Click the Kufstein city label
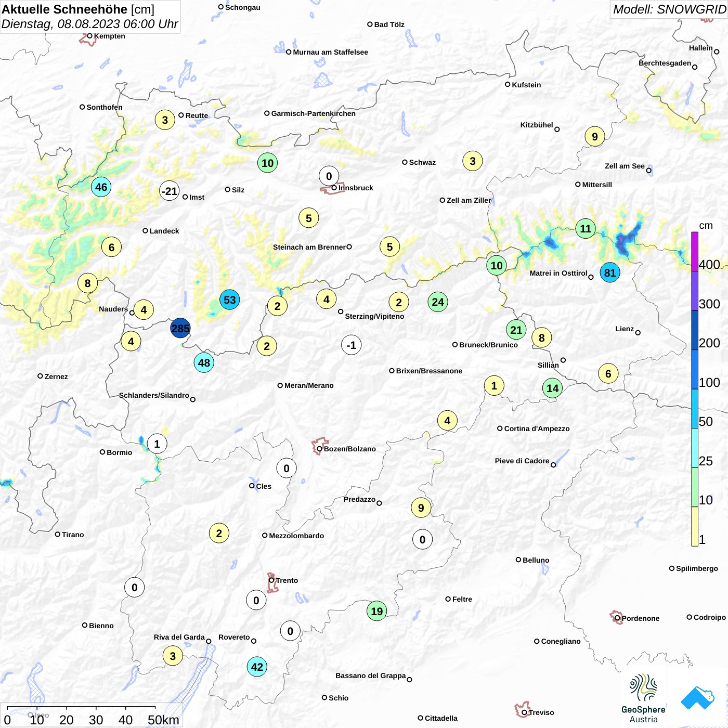Viewport: 728px width, 728px height. [526, 85]
